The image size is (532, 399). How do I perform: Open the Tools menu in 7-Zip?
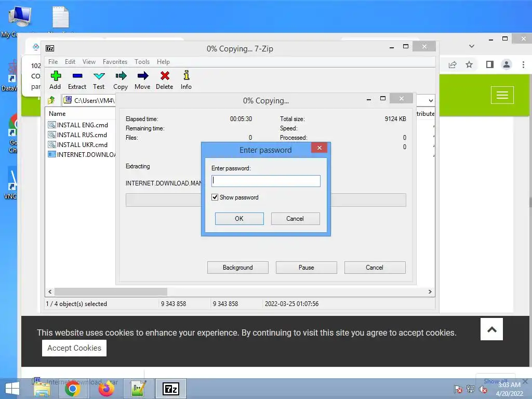point(142,62)
